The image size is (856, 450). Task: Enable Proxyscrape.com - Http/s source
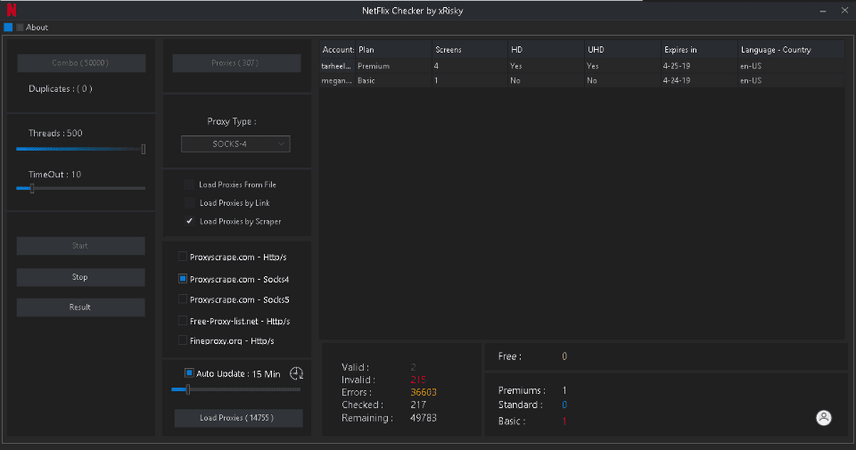(183, 256)
